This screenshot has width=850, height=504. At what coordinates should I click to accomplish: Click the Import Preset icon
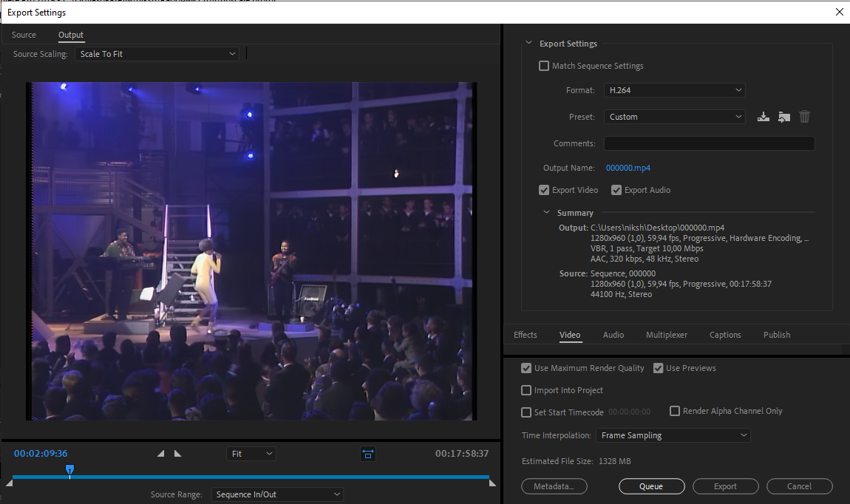tap(784, 117)
